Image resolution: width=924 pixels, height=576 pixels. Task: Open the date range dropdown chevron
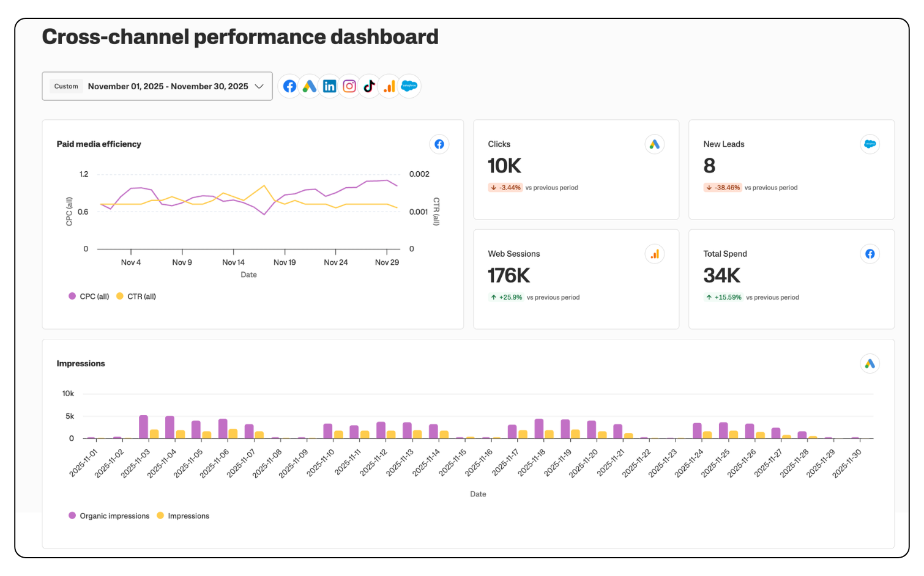[x=259, y=86]
